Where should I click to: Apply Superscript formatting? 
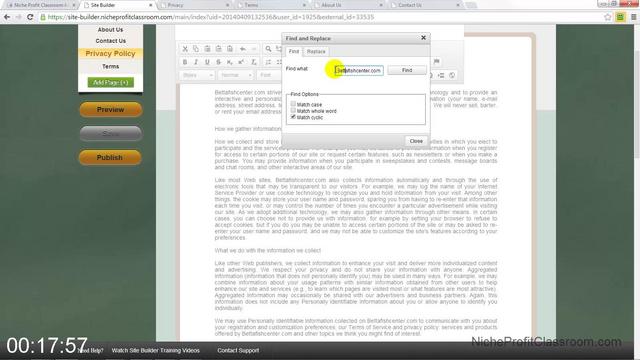coord(241,62)
